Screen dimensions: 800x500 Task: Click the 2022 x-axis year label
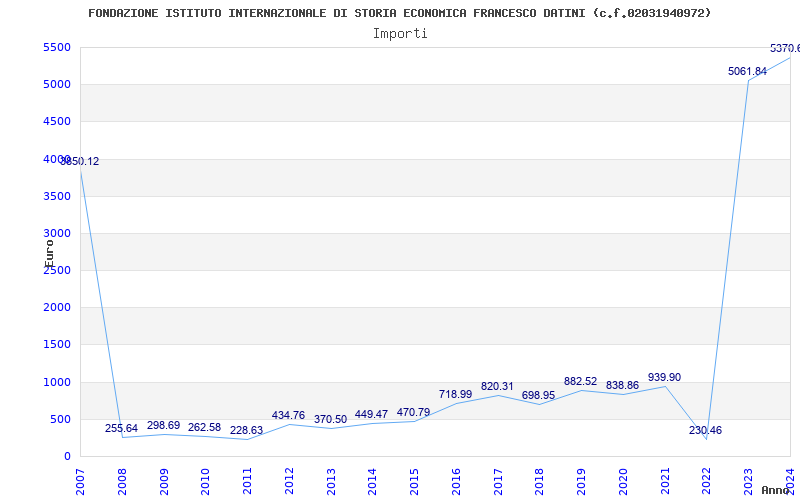(x=707, y=482)
